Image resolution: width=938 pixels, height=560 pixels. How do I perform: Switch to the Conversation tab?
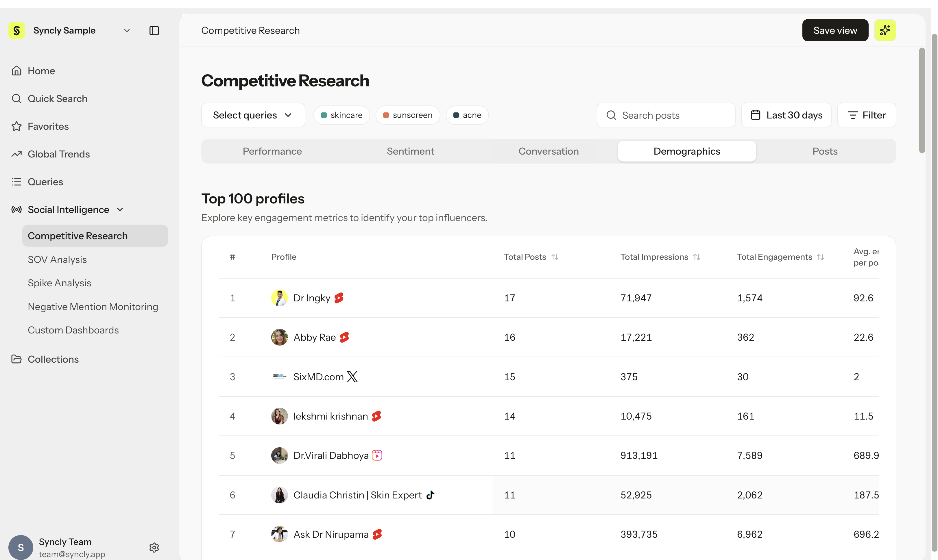548,151
